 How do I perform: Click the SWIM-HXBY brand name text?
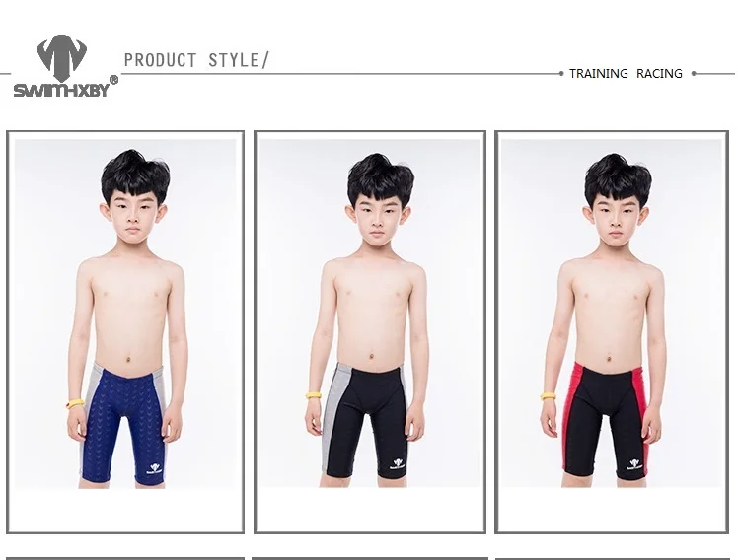[x=61, y=90]
